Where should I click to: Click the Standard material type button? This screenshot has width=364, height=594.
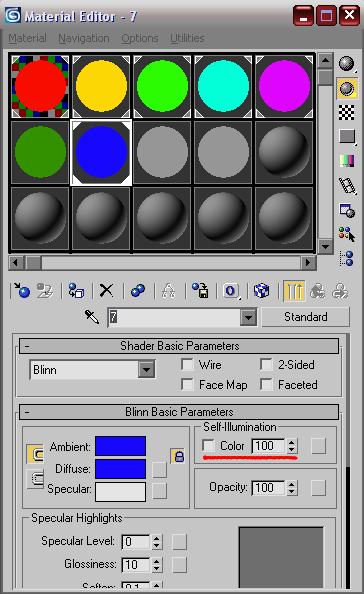pyautogui.click(x=305, y=317)
